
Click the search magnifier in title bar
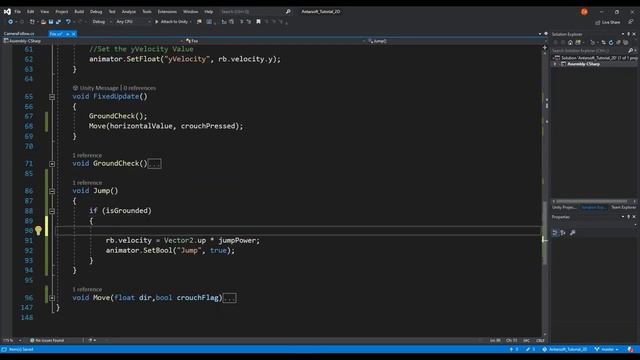point(288,11)
